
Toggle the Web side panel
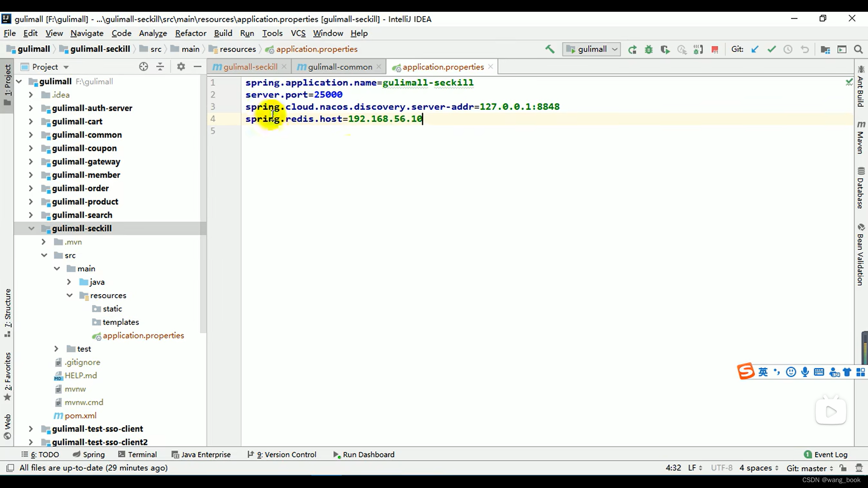click(x=7, y=427)
